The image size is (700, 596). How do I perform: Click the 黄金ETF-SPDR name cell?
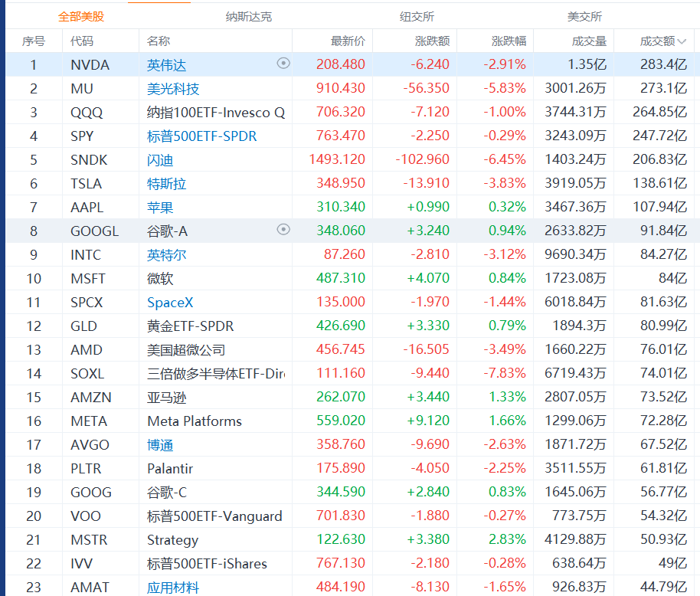[190, 326]
